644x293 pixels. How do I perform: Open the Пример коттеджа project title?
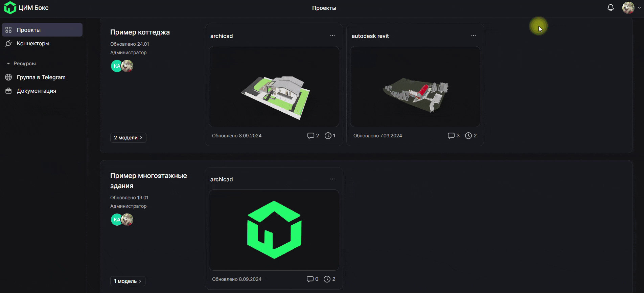pyautogui.click(x=140, y=32)
